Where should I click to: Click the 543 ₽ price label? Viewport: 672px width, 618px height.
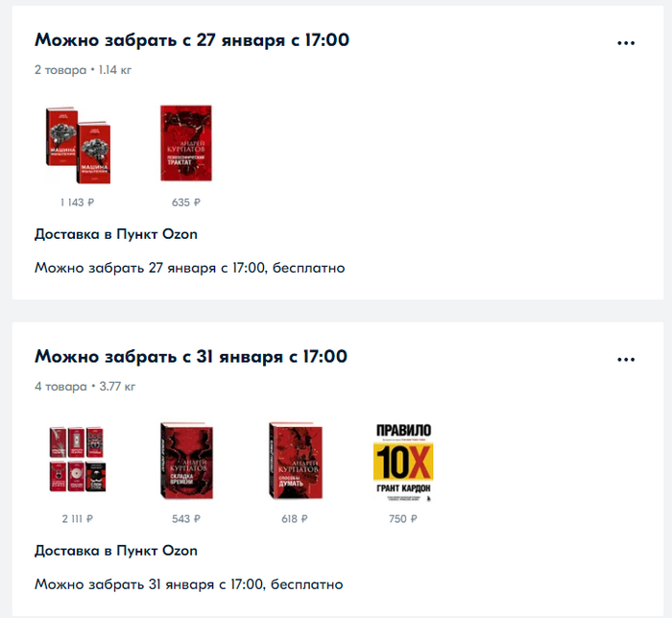[186, 518]
